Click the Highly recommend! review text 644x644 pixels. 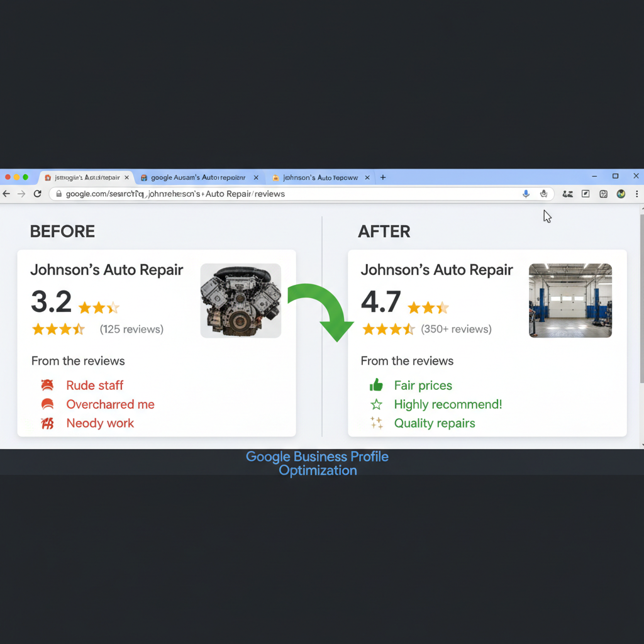[448, 404]
